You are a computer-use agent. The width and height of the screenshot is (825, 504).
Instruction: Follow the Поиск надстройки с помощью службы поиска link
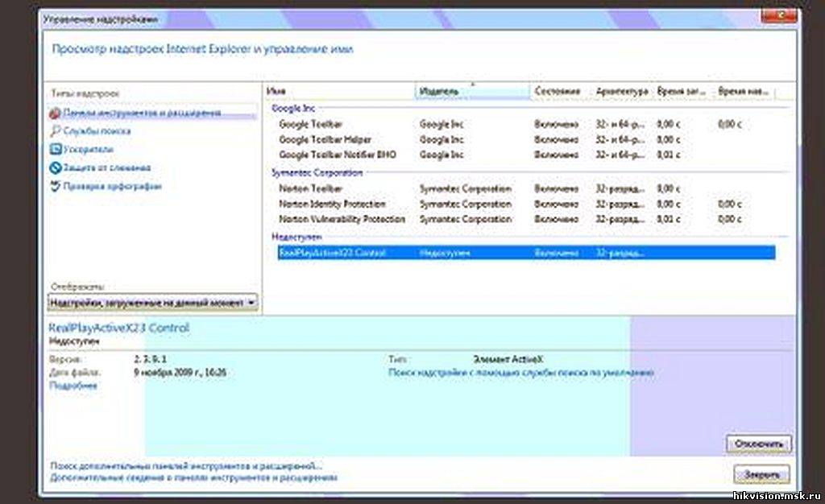tap(521, 373)
